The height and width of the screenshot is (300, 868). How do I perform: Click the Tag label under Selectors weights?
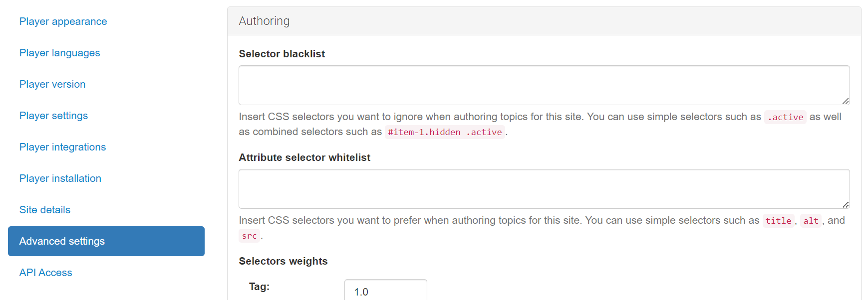(259, 287)
